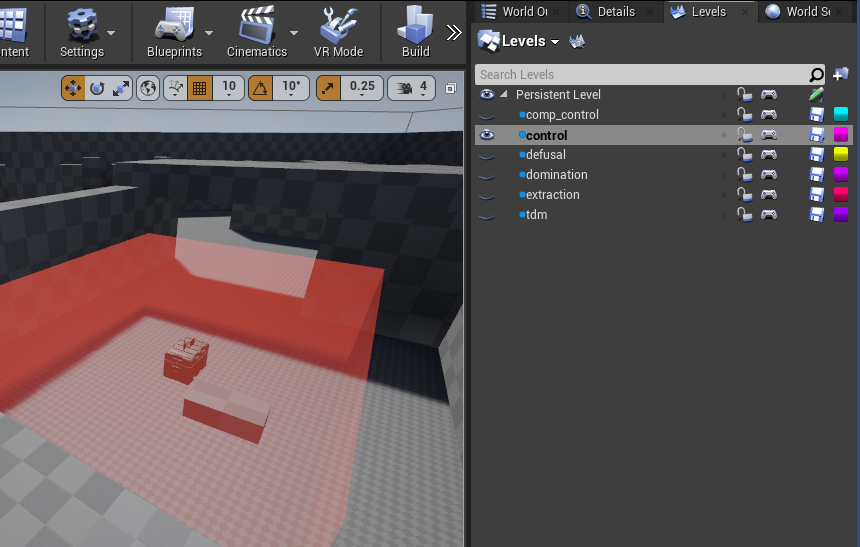860x547 pixels.
Task: Show the domination level
Action: coord(486,175)
